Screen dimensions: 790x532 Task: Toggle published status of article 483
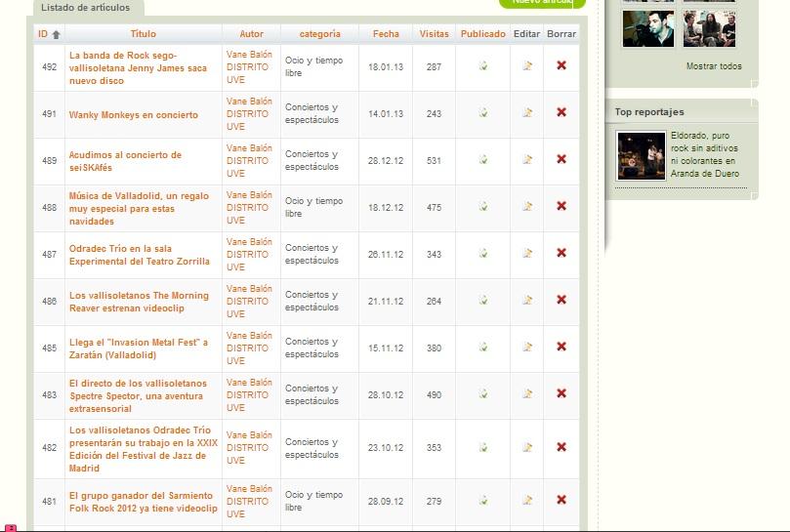click(x=483, y=393)
